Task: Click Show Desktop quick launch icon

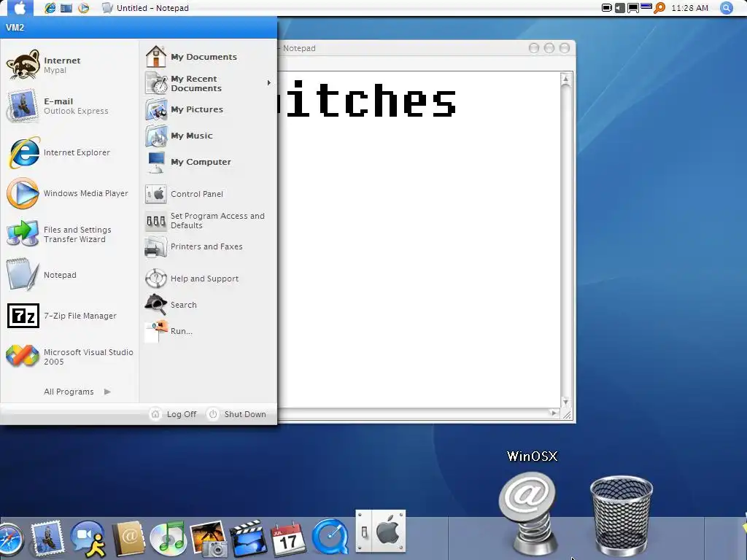Action: pos(66,7)
